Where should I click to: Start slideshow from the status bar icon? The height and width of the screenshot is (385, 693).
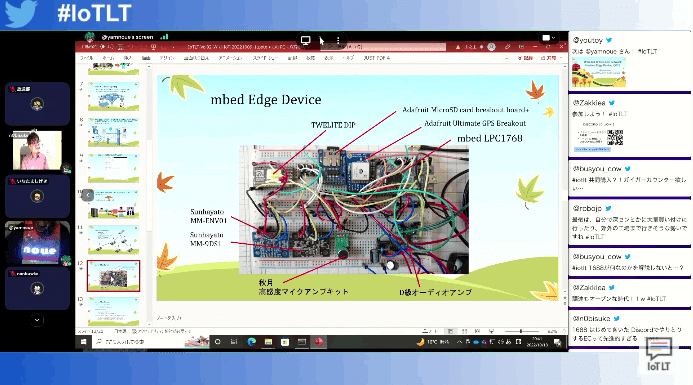tap(491, 331)
